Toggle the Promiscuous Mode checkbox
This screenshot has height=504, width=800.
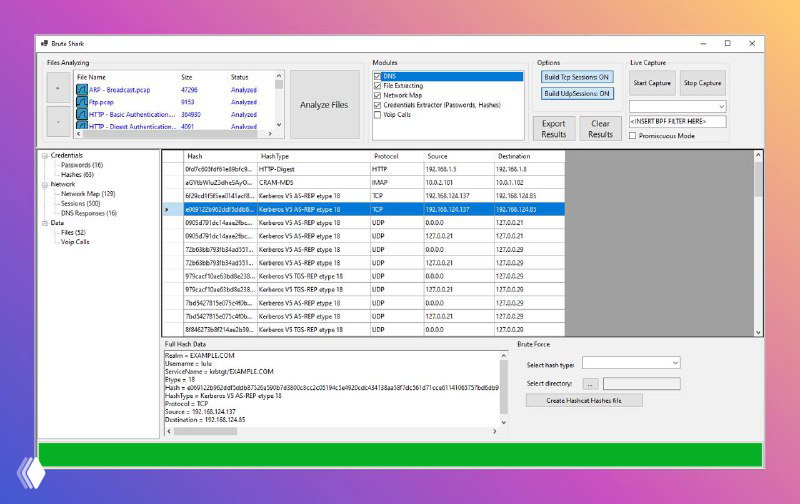[x=632, y=136]
